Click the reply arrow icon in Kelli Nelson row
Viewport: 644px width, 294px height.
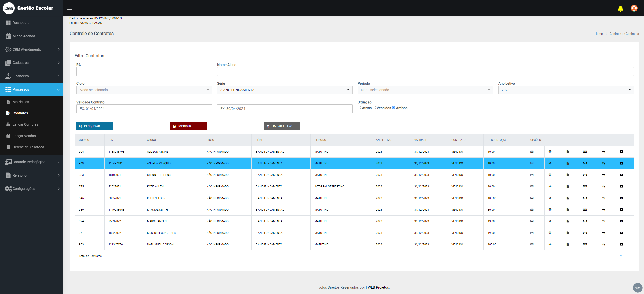coord(603,198)
